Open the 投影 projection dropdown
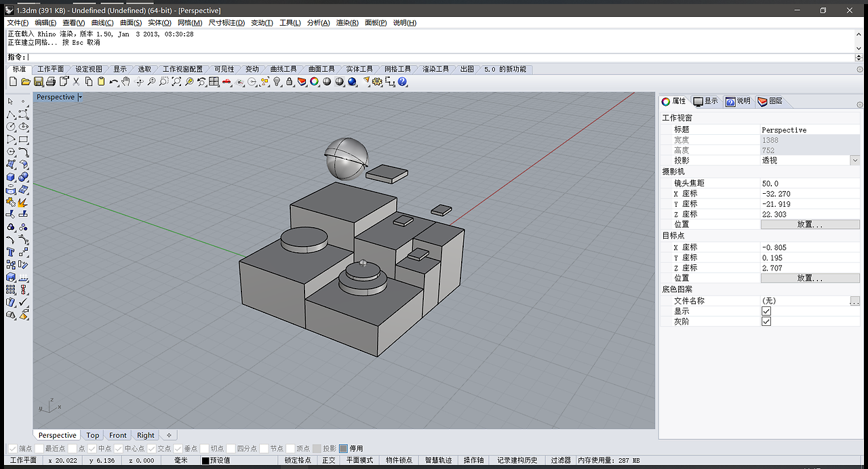The image size is (868, 469). coord(854,160)
